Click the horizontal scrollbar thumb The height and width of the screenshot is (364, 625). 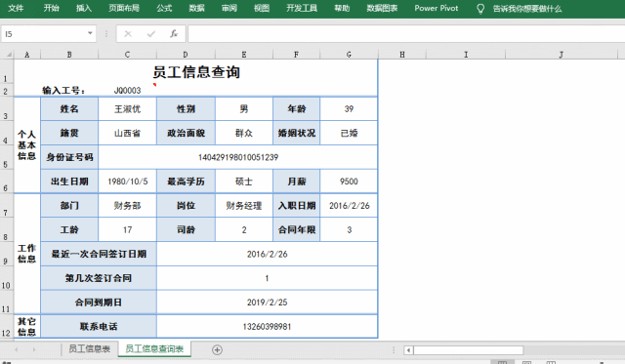point(469,350)
